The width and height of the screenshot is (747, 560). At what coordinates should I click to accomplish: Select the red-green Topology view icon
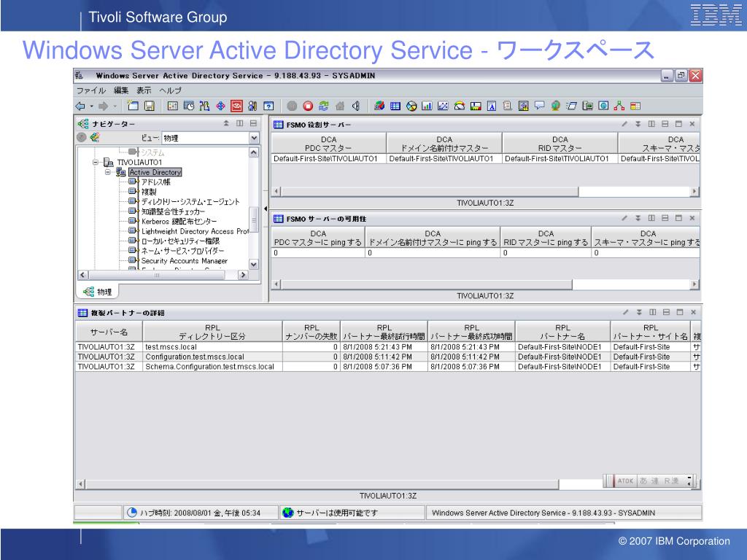[619, 106]
